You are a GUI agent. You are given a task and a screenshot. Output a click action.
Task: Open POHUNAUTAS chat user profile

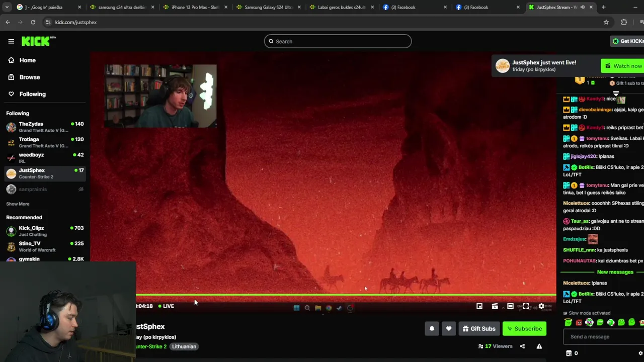[579, 261]
